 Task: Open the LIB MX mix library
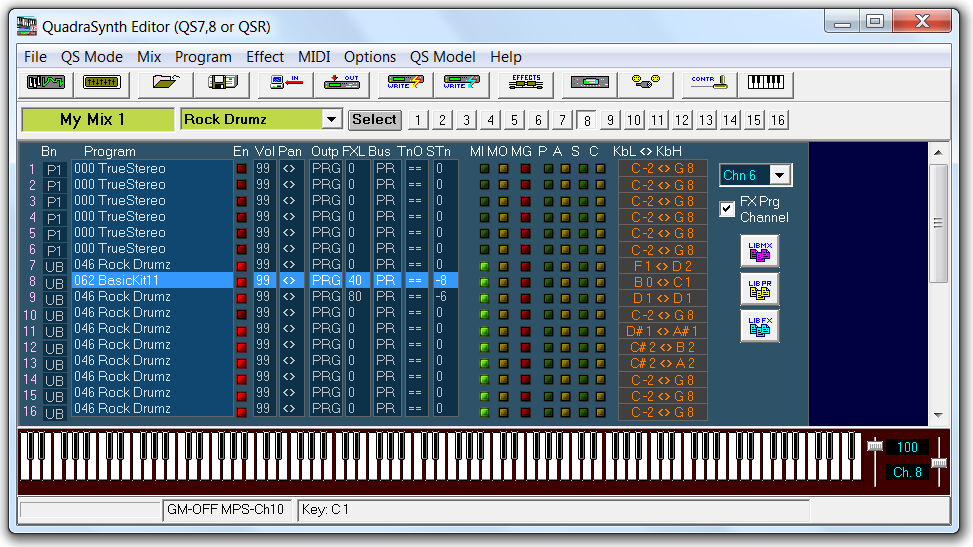click(x=759, y=252)
